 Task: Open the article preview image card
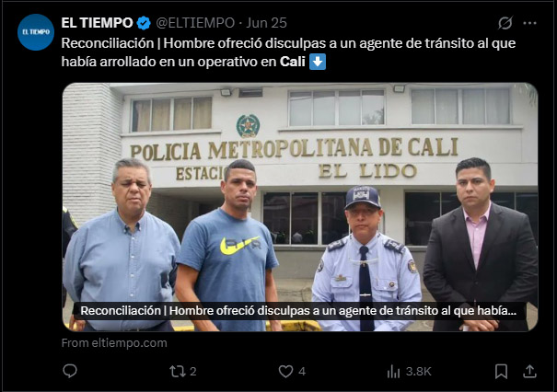tap(300, 207)
